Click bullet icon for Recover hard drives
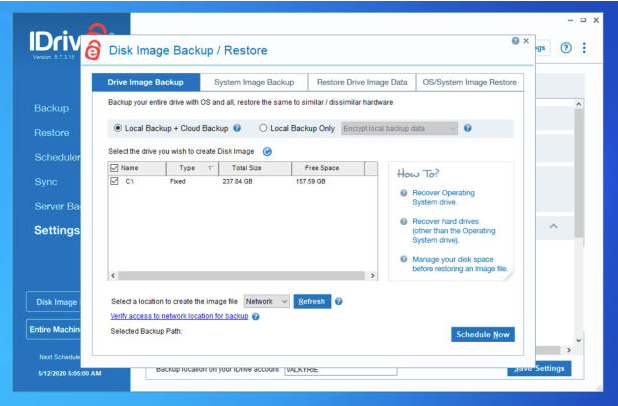 (404, 222)
